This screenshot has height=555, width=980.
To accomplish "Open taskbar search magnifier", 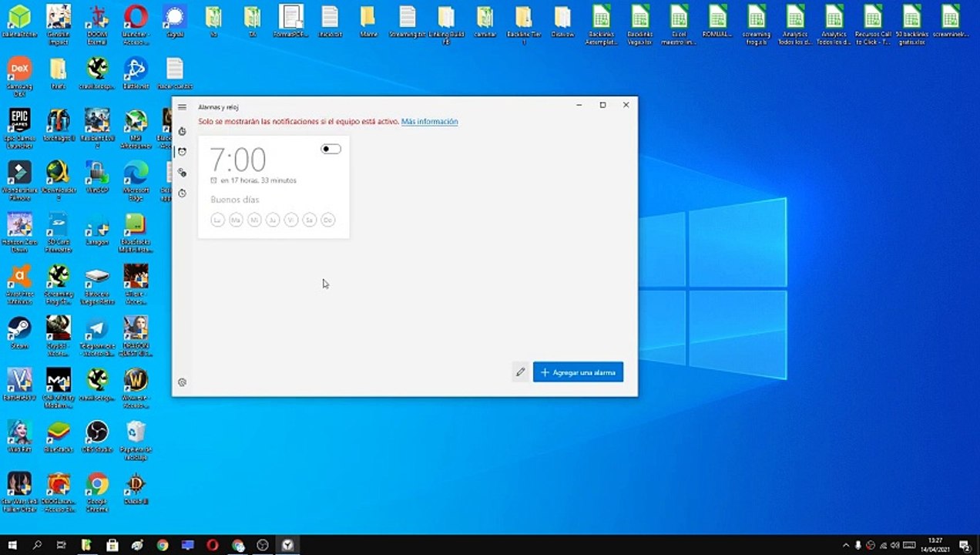I will click(x=37, y=545).
